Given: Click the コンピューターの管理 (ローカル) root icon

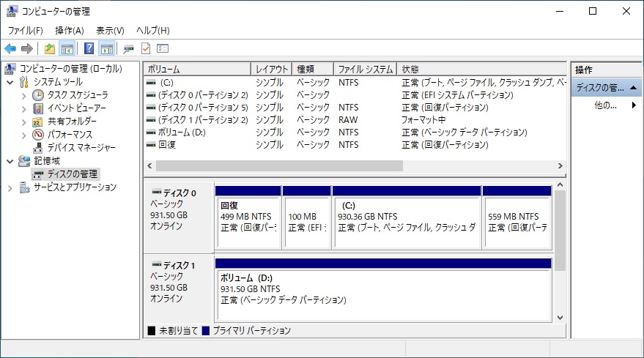Looking at the screenshot, I should point(10,69).
